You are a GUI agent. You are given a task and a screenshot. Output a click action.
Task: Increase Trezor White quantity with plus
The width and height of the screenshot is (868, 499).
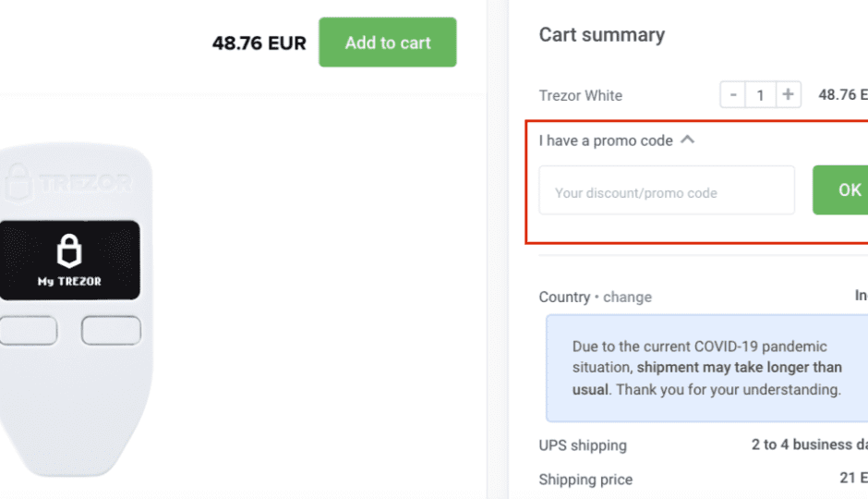click(788, 94)
